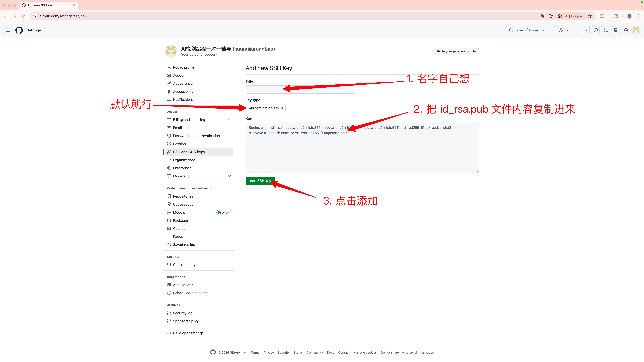Open Account settings
This screenshot has height=362, width=644.
point(199,75)
